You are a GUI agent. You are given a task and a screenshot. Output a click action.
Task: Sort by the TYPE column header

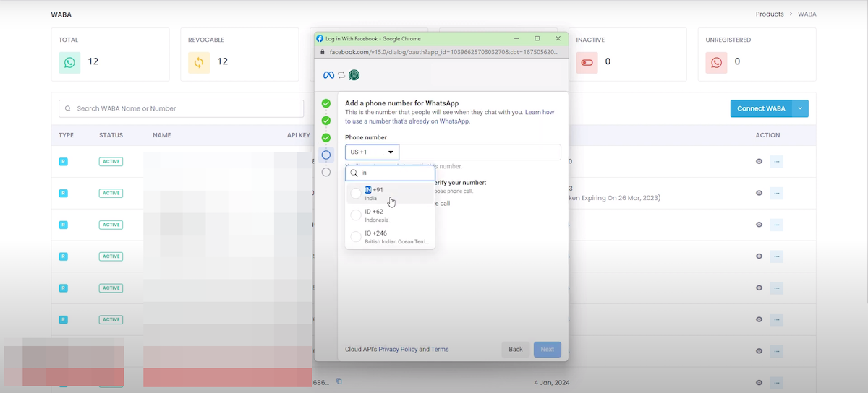pos(66,135)
